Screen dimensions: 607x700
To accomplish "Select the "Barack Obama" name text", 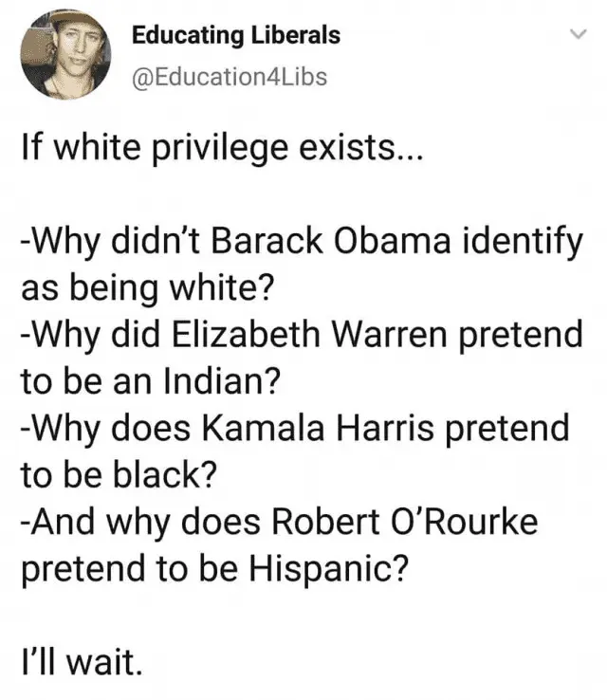I will click(291, 242).
